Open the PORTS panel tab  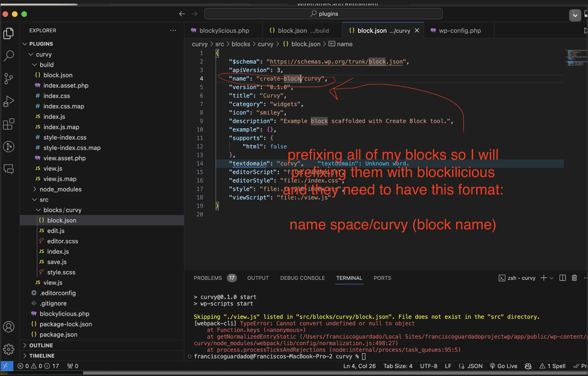382,278
